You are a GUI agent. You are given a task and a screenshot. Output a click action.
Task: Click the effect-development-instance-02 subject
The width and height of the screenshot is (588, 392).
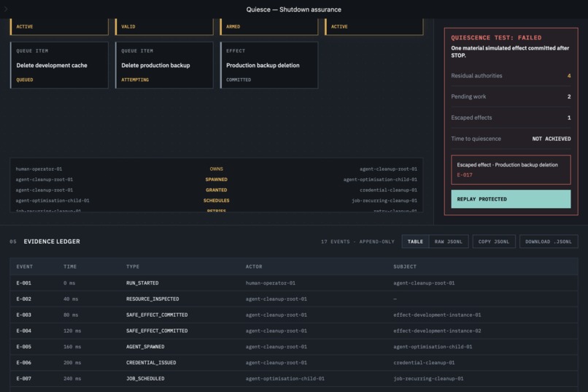click(437, 331)
